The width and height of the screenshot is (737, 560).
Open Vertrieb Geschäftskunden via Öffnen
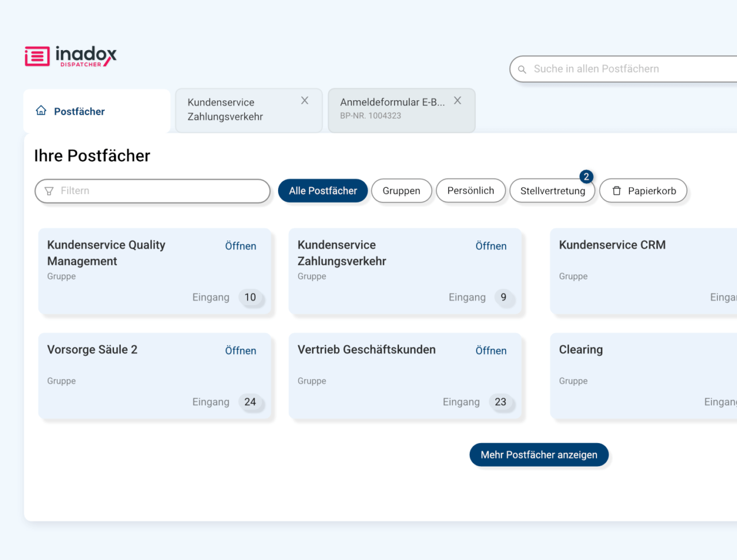491,351
